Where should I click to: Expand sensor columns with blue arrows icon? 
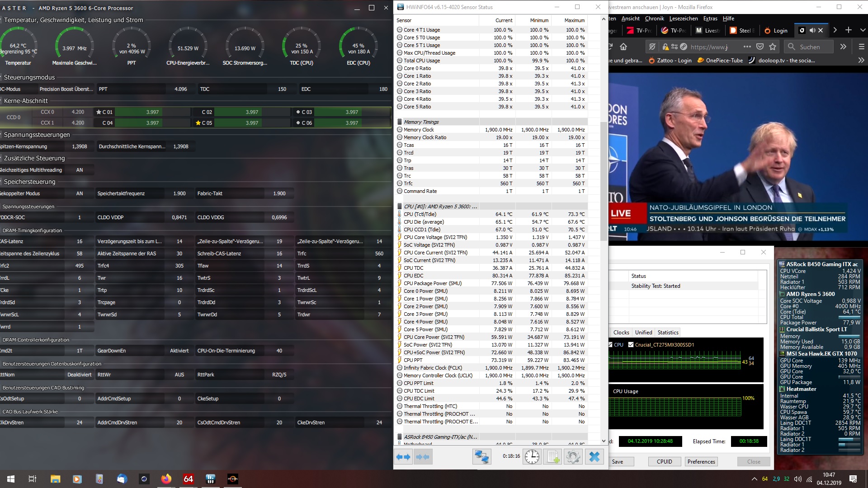(403, 457)
